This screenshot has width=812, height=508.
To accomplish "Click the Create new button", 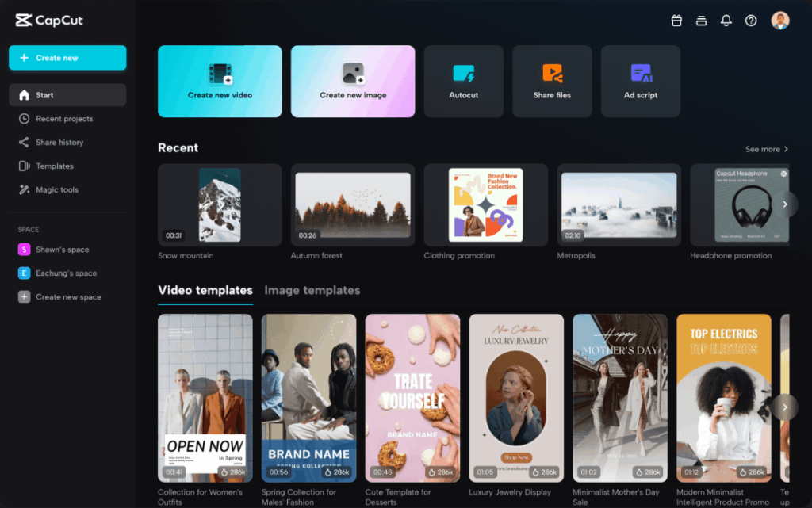I will [67, 57].
